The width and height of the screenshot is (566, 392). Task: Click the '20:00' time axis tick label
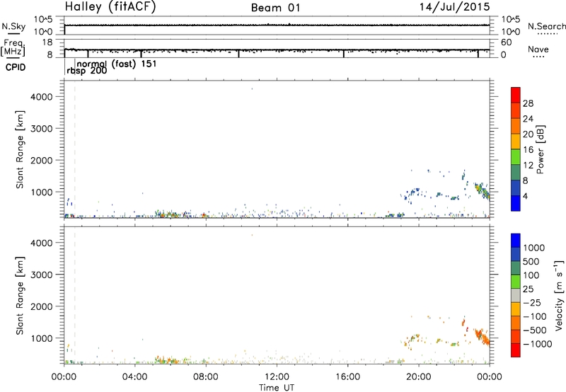(419, 377)
